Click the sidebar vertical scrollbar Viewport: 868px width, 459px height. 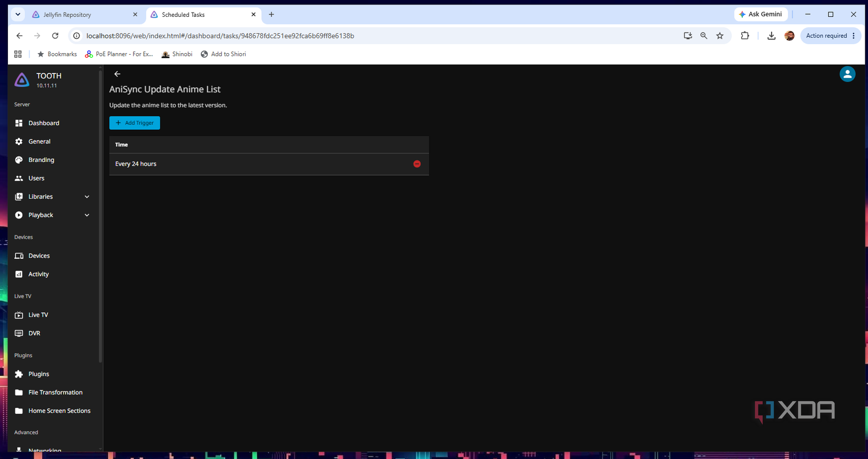click(100, 216)
